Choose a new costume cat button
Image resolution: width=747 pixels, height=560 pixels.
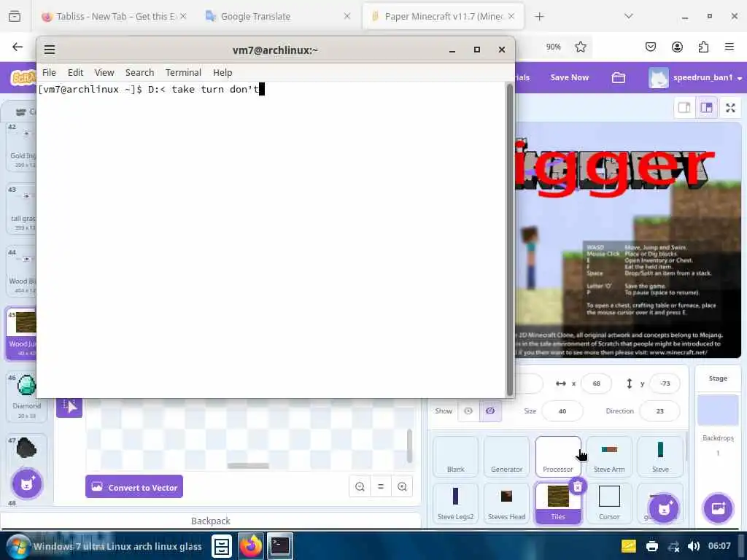click(27, 484)
